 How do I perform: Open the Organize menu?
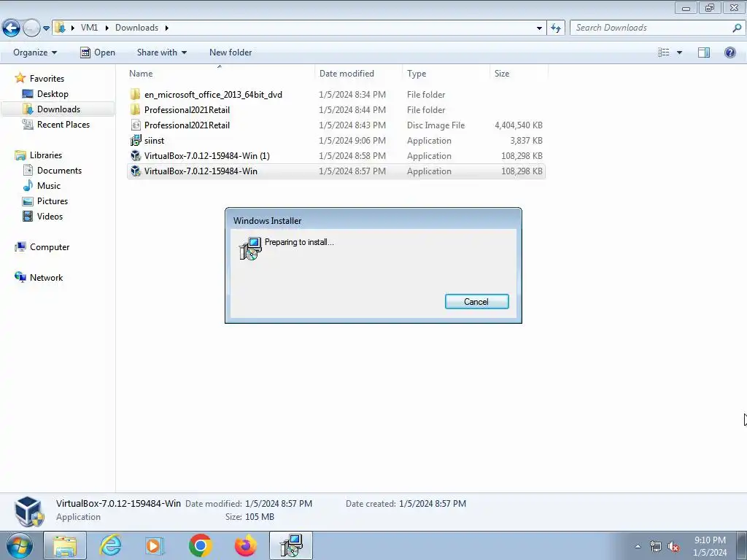click(35, 52)
